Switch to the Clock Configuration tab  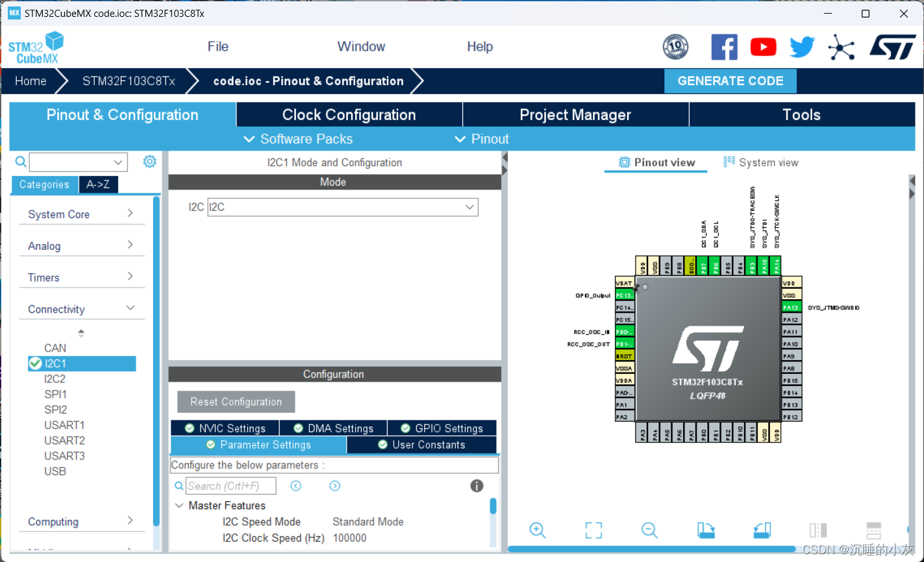[x=349, y=114]
